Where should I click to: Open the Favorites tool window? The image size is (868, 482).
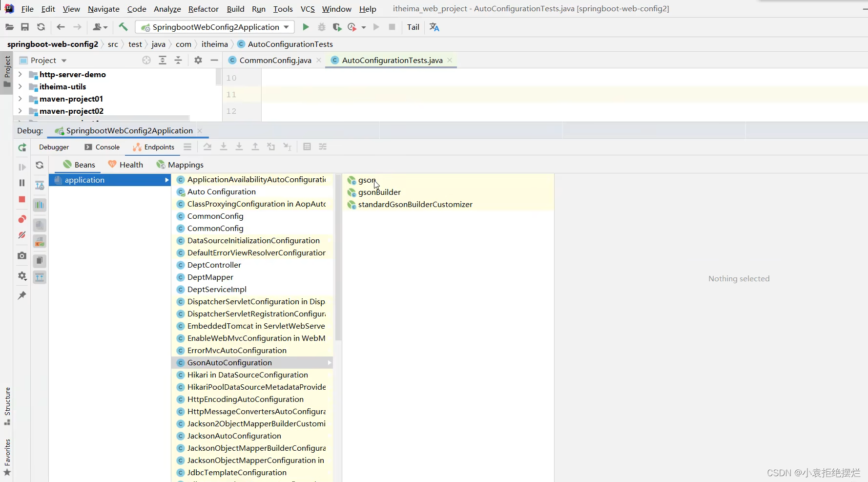(x=7, y=457)
